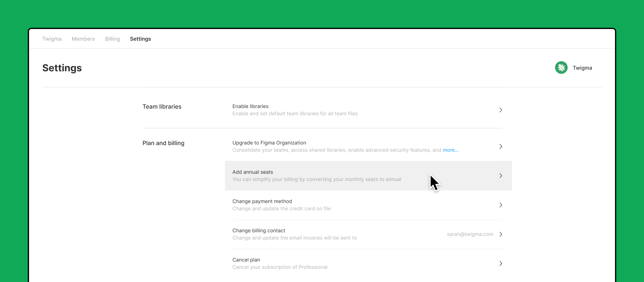
Task: Click 'Cancel your subscription of Professional' text
Action: coord(280,267)
